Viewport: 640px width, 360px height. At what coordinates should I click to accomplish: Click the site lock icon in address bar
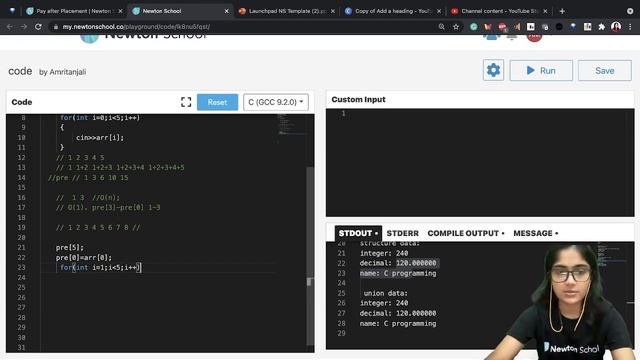click(x=56, y=27)
